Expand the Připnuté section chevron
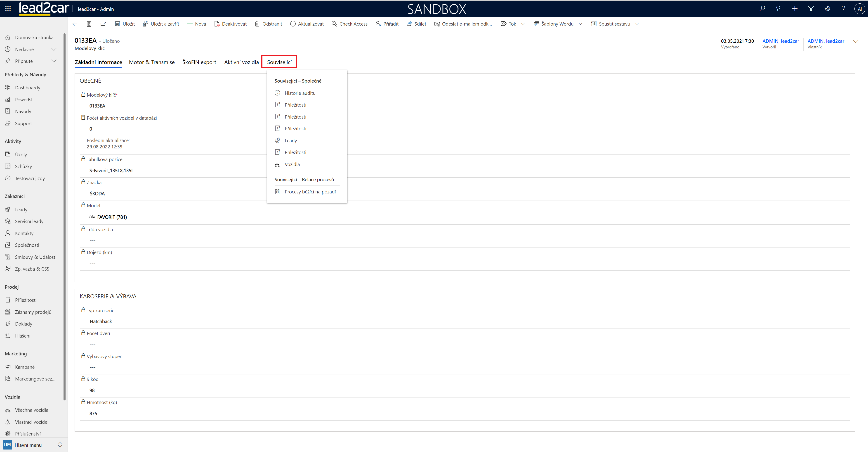This screenshot has height=452, width=868. 54,61
